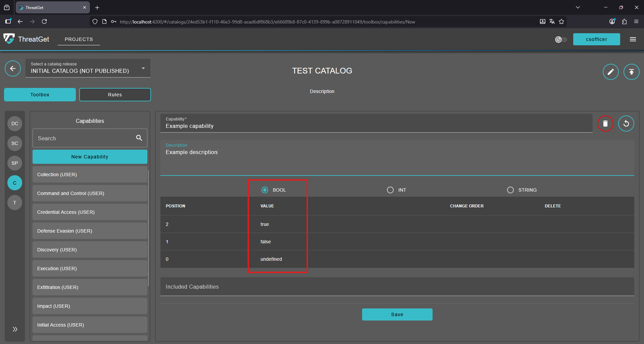Click the Capability name input field
This screenshot has width=644, height=344.
pyautogui.click(x=376, y=126)
